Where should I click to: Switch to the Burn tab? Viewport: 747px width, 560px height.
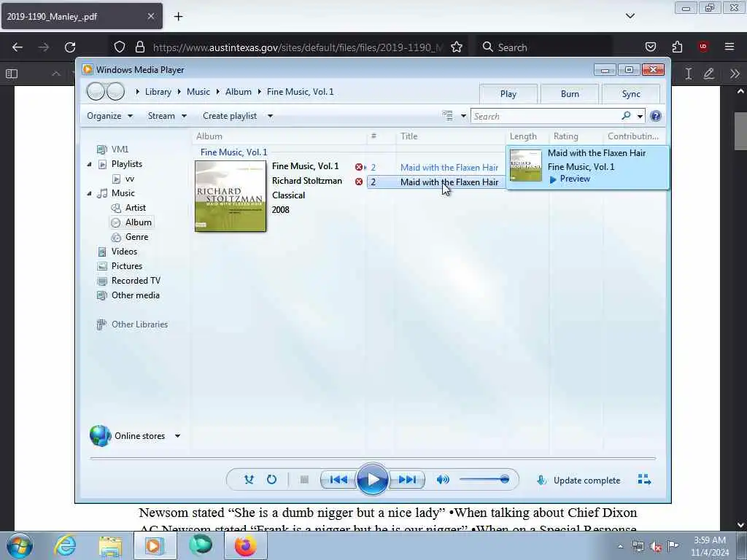tap(570, 94)
